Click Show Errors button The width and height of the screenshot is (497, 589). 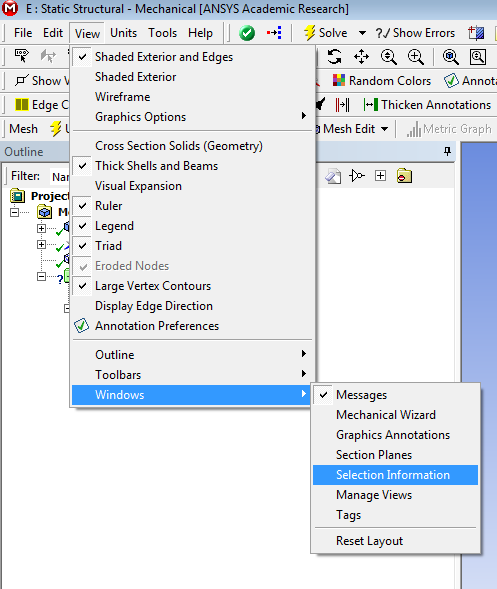coord(415,33)
